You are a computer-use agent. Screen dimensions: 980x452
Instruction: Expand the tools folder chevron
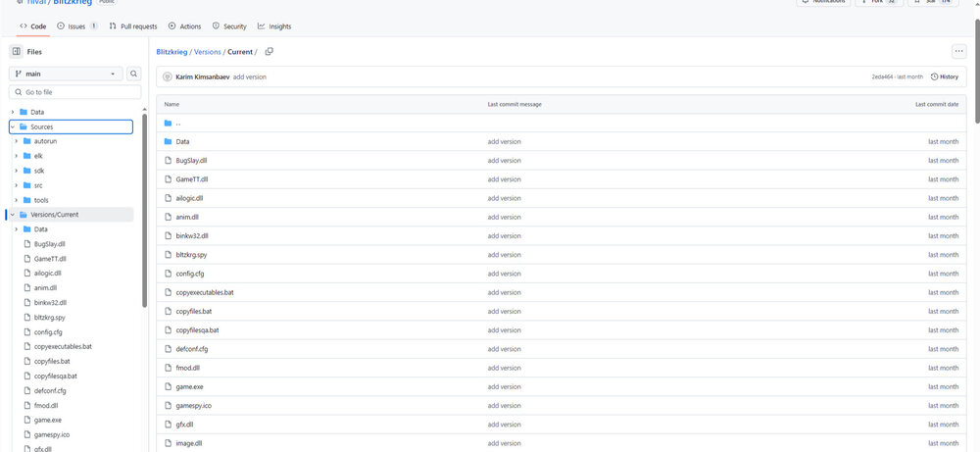17,200
